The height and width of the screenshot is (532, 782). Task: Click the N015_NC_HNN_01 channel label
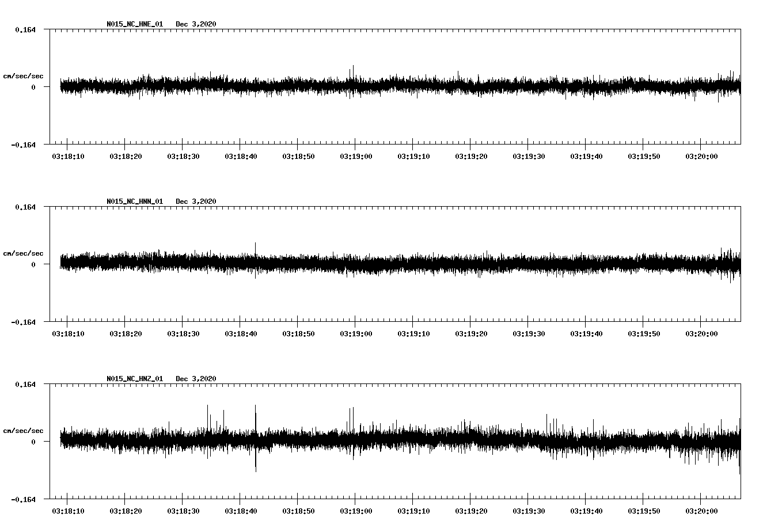pos(134,202)
